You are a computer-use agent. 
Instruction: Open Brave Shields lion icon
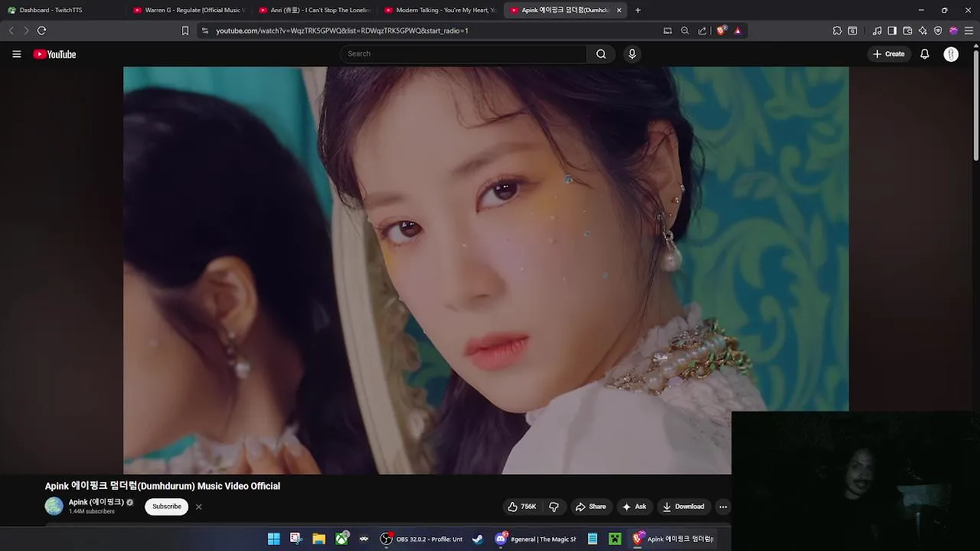point(720,31)
